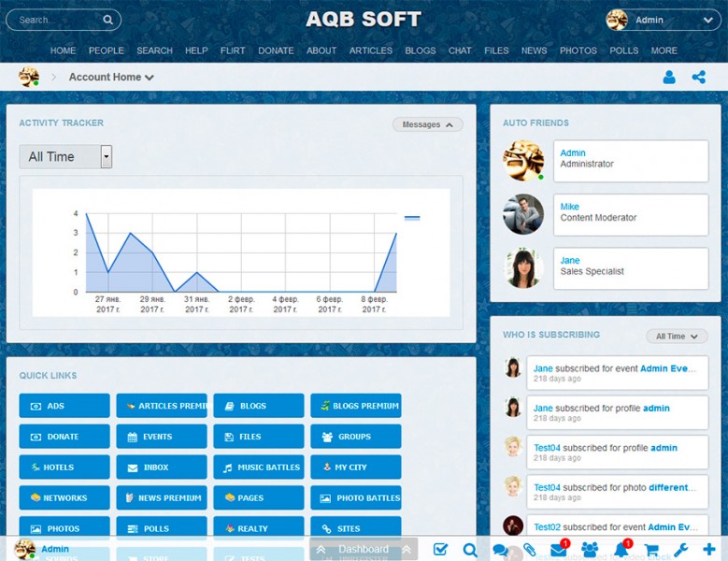Expand the Dashboard bar at bottom

point(364,550)
